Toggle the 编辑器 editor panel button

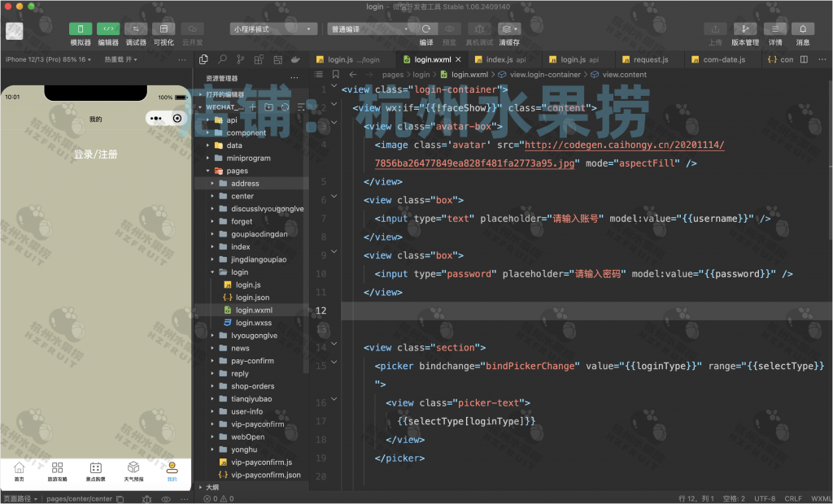tap(108, 29)
